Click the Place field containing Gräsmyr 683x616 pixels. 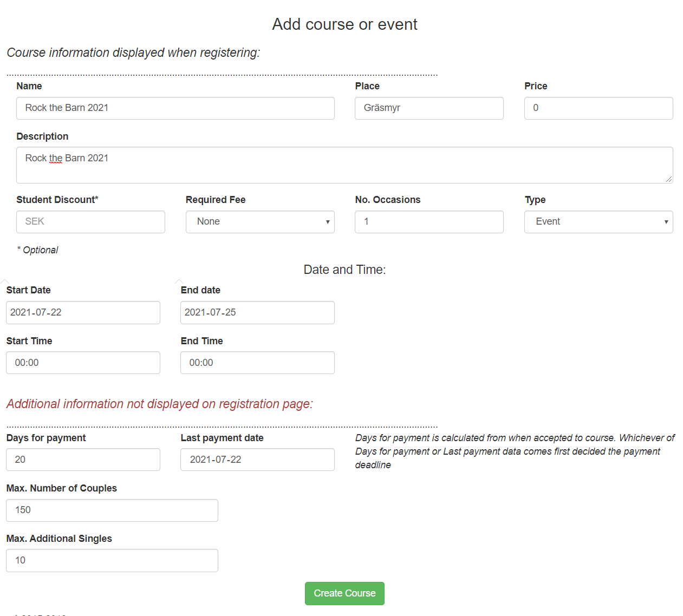tap(429, 108)
